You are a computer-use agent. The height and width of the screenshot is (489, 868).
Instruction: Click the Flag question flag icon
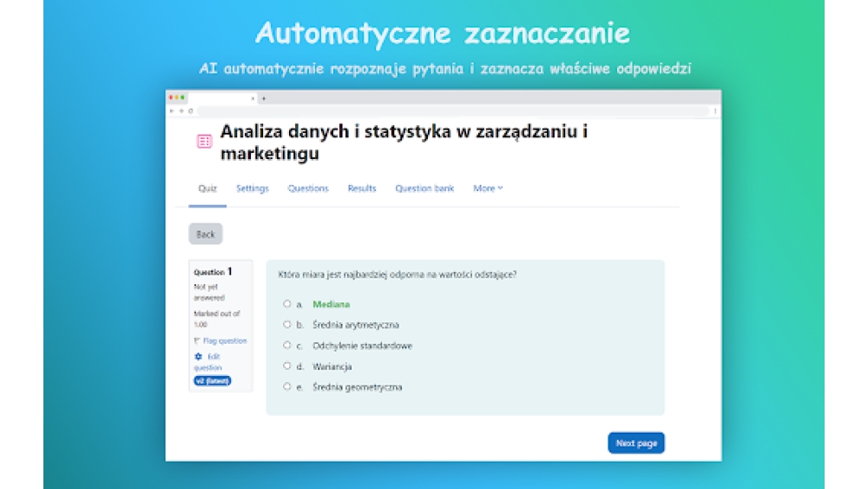click(196, 340)
